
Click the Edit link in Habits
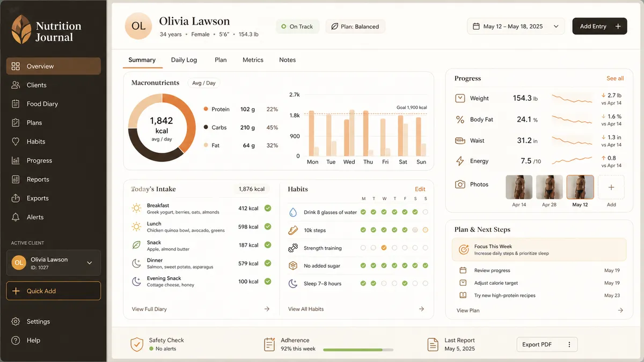click(x=420, y=189)
